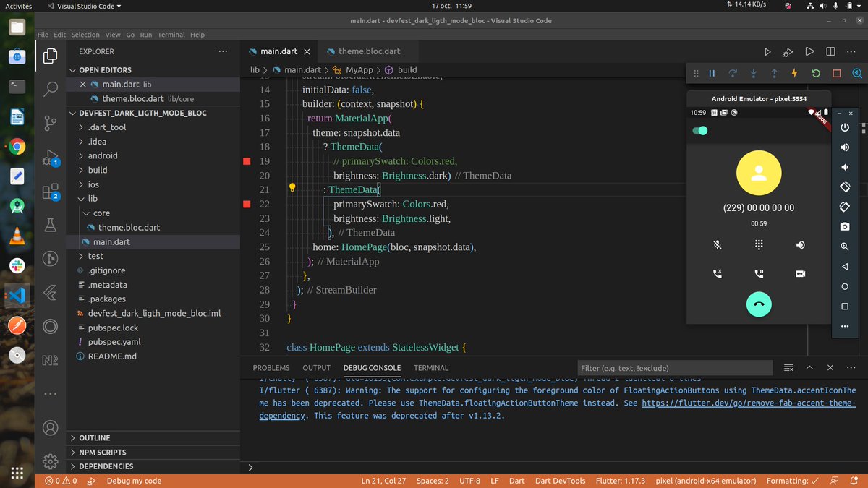Click debug Step Into
This screenshot has height=488, width=868.
(x=754, y=74)
